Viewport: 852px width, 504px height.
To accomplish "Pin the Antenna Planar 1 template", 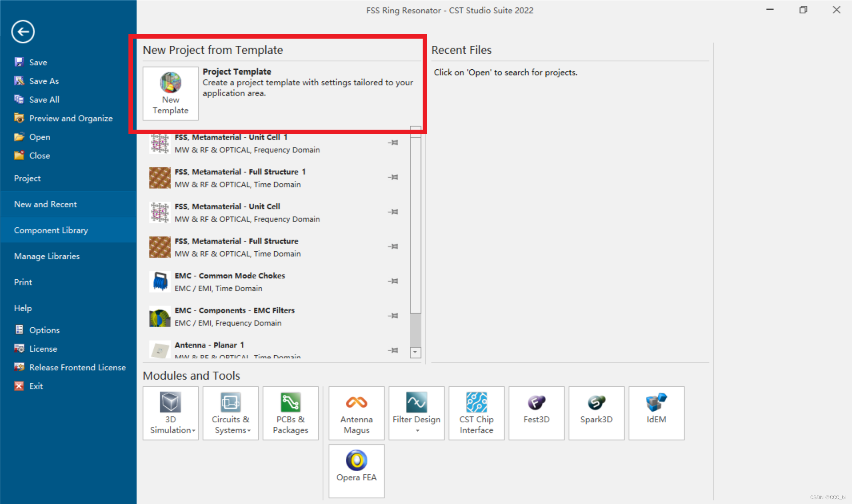I will click(393, 350).
